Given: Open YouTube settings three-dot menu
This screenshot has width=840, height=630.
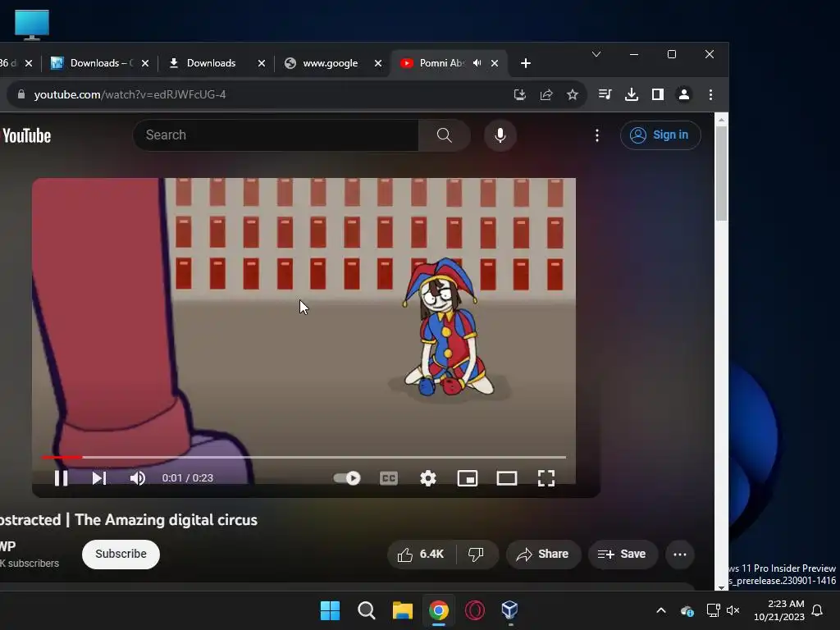Looking at the screenshot, I should point(597,135).
